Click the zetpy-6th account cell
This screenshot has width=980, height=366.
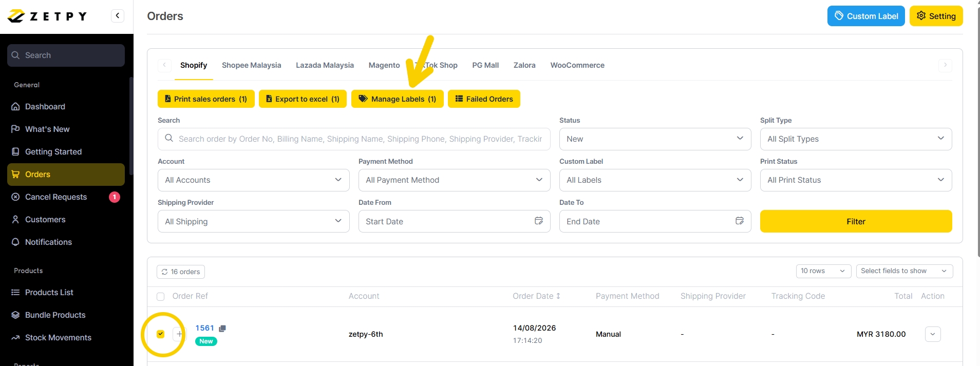click(366, 334)
